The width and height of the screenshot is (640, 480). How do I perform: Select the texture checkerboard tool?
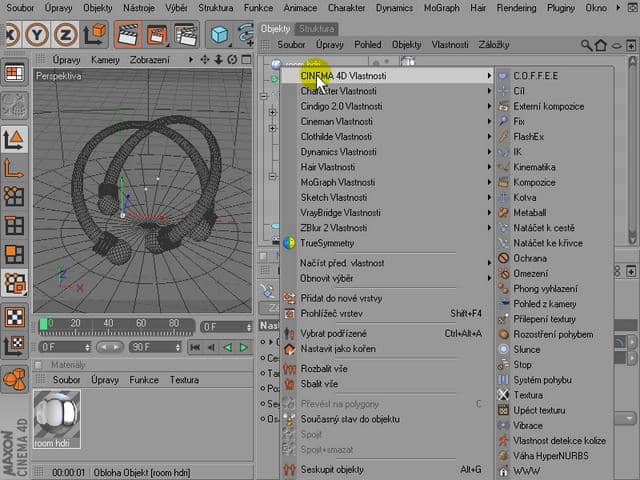pyautogui.click(x=14, y=317)
